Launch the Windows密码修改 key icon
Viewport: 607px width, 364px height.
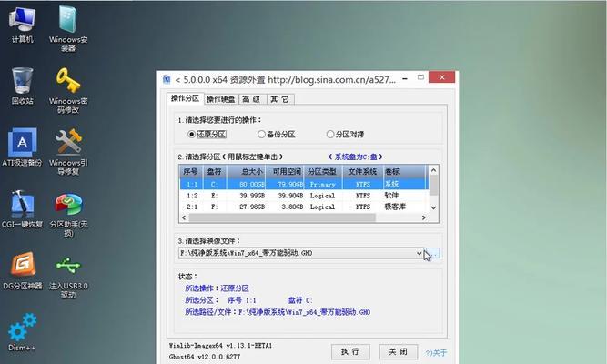pyautogui.click(x=68, y=90)
